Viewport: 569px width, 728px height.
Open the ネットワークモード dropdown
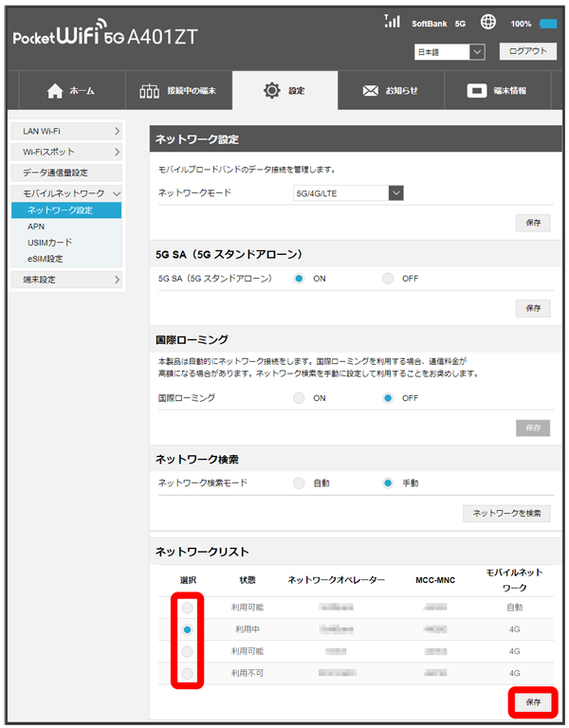[x=349, y=193]
